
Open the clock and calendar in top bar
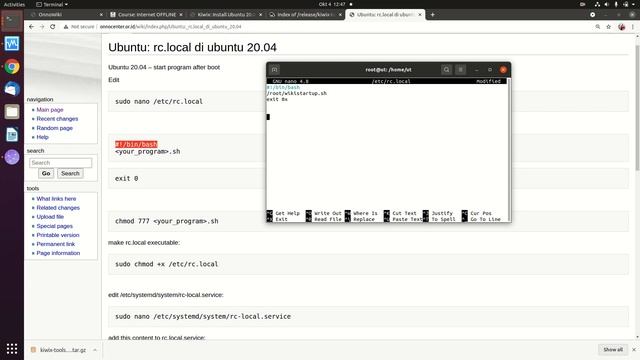click(332, 4)
